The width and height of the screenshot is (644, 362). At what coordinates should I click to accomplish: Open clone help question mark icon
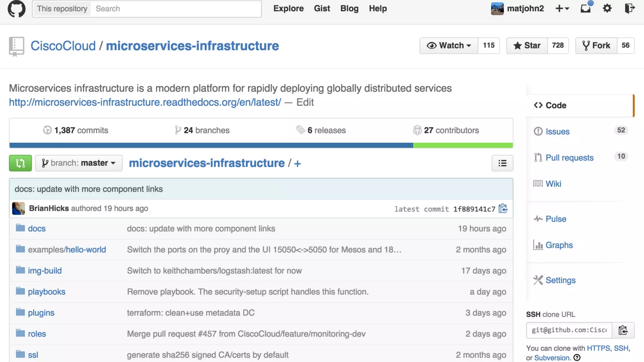[577, 358]
